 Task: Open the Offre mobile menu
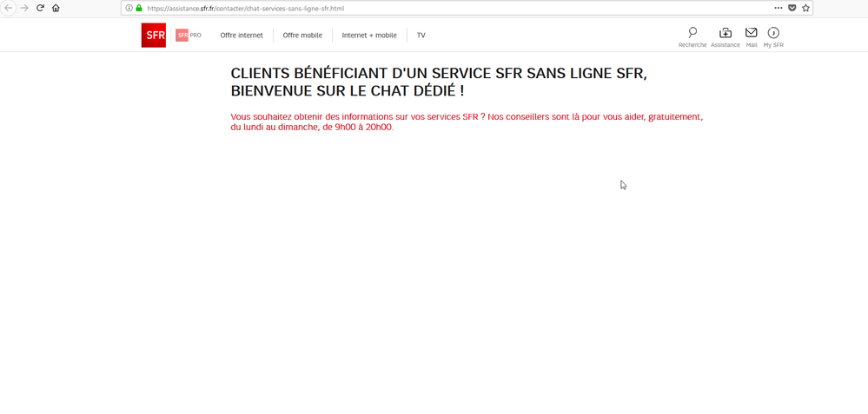coord(302,36)
